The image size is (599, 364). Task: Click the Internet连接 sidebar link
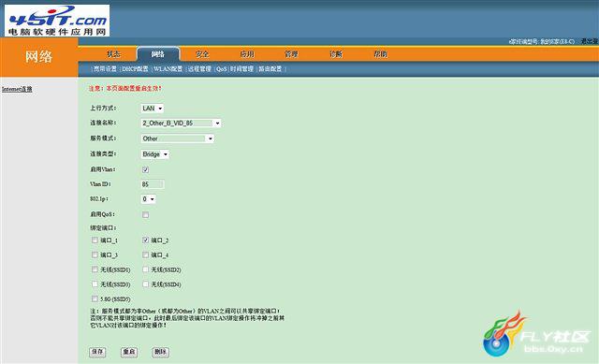click(17, 89)
